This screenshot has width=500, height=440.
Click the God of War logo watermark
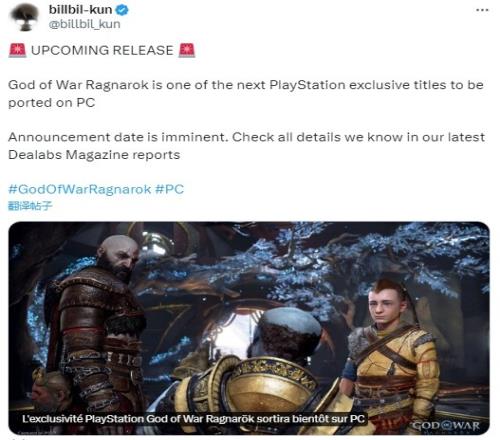446,426
